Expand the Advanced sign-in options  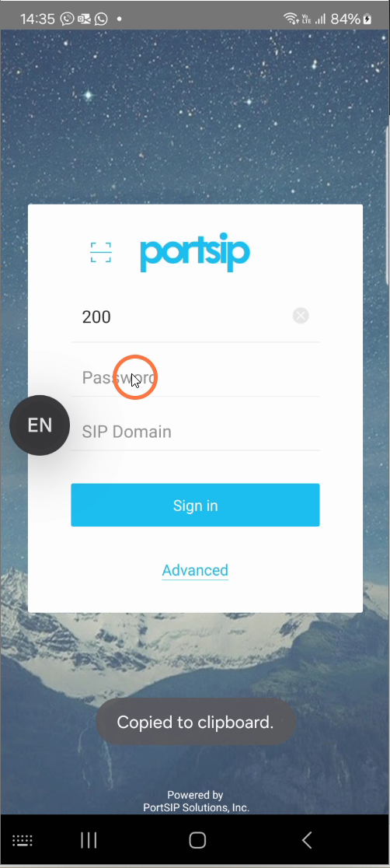click(x=195, y=570)
